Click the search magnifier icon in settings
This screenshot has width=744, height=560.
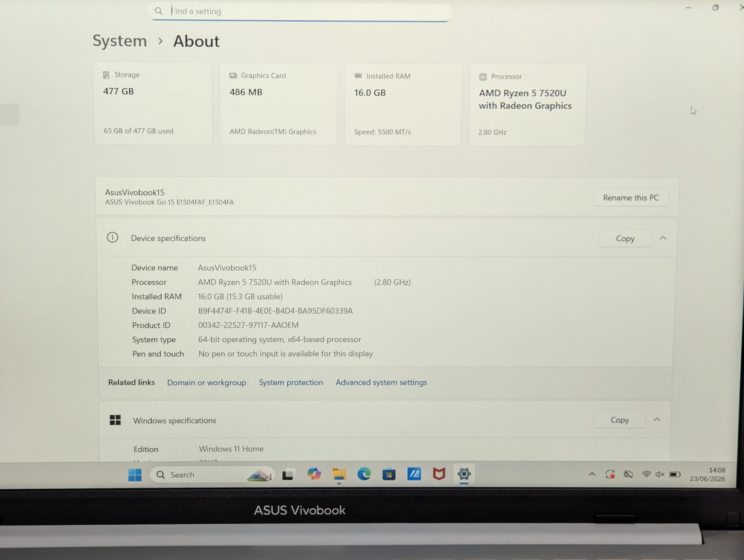(158, 11)
